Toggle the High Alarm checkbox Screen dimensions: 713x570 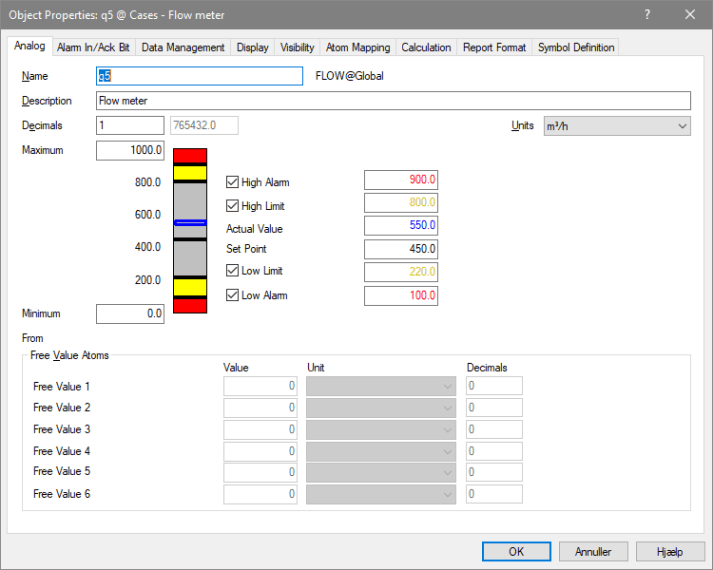tap(233, 182)
